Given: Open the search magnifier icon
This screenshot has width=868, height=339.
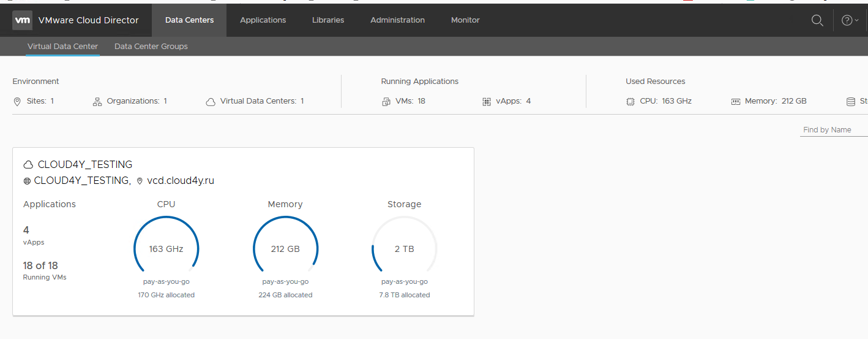Looking at the screenshot, I should click(x=817, y=20).
